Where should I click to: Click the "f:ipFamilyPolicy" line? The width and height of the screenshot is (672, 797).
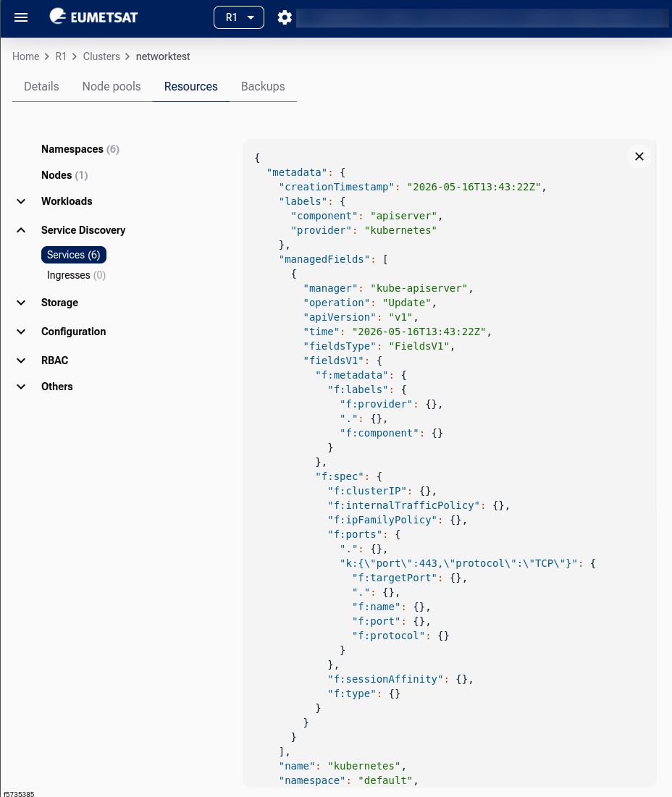click(397, 520)
